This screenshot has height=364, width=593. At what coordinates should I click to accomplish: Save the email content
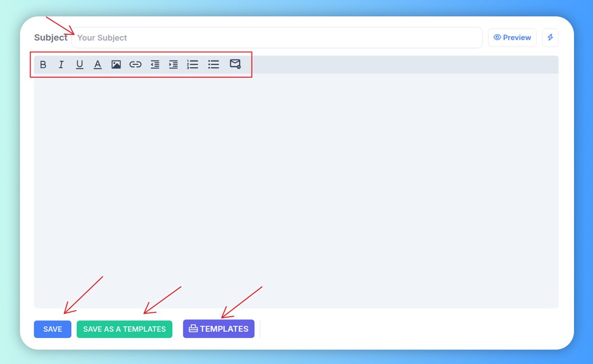[52, 329]
